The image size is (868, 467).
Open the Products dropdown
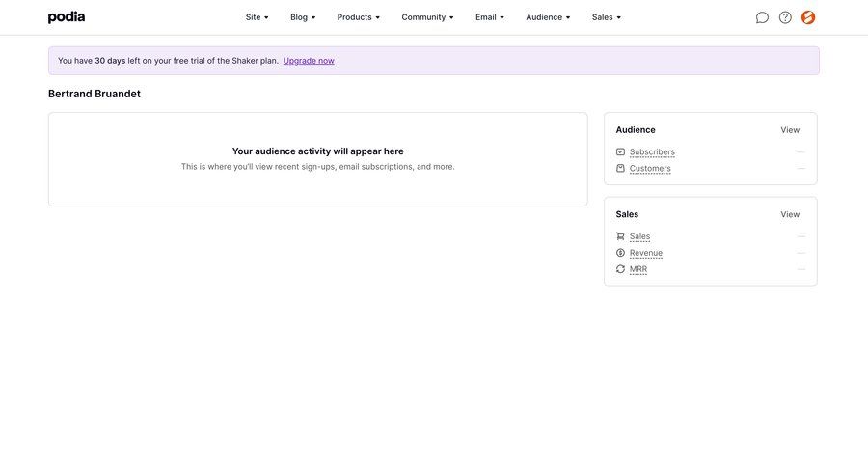pos(358,17)
